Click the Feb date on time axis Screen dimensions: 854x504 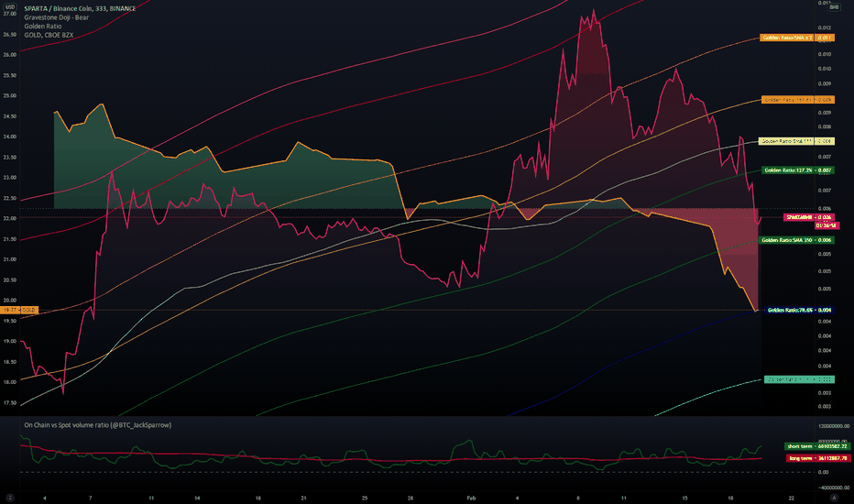pos(471,498)
